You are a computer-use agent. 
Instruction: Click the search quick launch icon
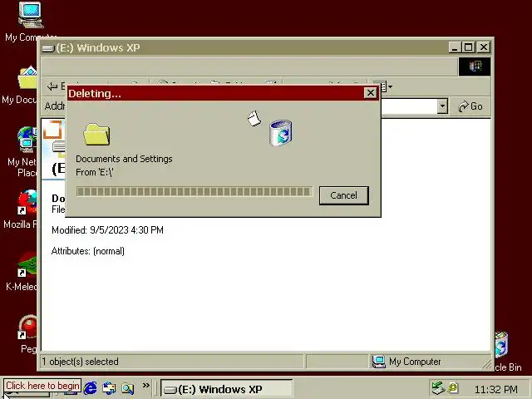(127, 388)
